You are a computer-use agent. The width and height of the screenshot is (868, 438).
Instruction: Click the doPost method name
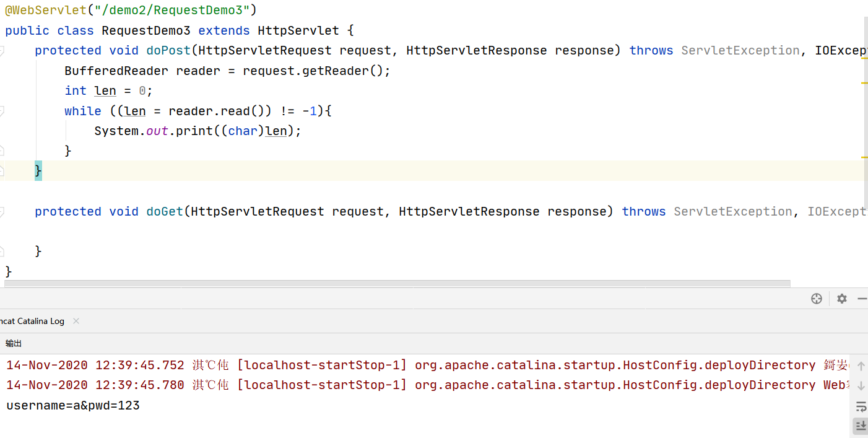click(x=168, y=50)
